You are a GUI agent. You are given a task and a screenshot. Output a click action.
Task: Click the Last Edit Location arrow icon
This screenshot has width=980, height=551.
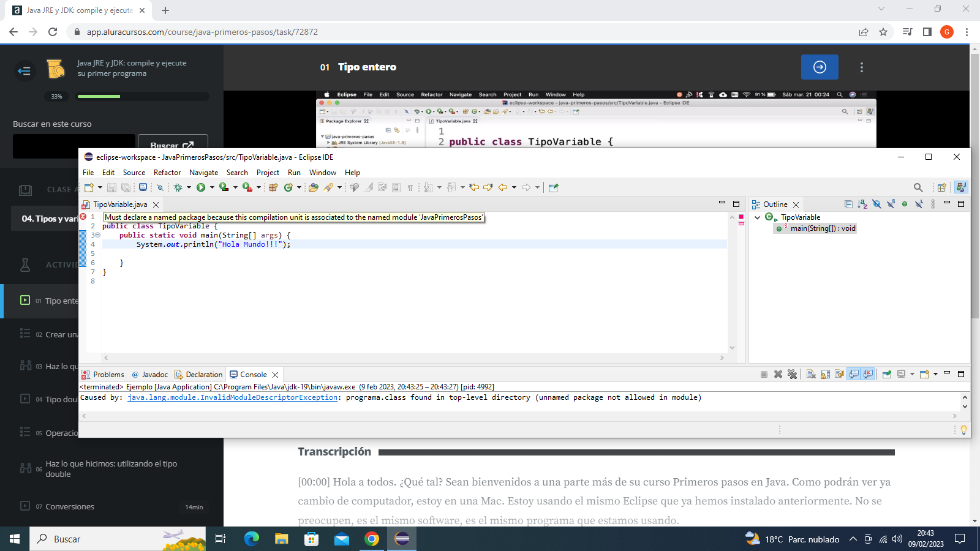474,187
